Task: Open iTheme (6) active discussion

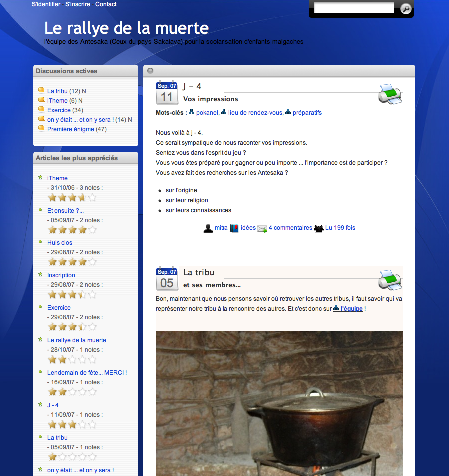Action: tap(57, 100)
